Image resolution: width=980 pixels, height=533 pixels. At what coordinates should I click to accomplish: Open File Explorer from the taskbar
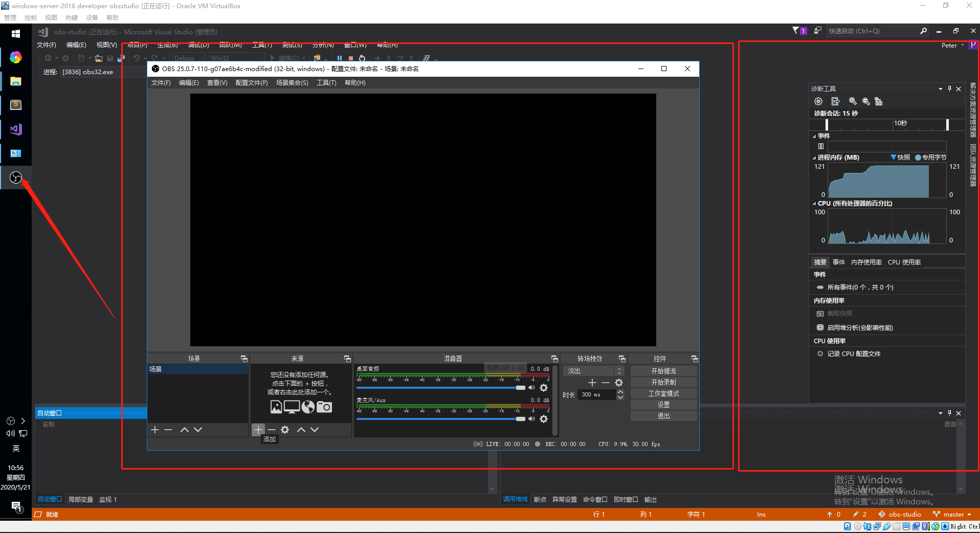16,81
